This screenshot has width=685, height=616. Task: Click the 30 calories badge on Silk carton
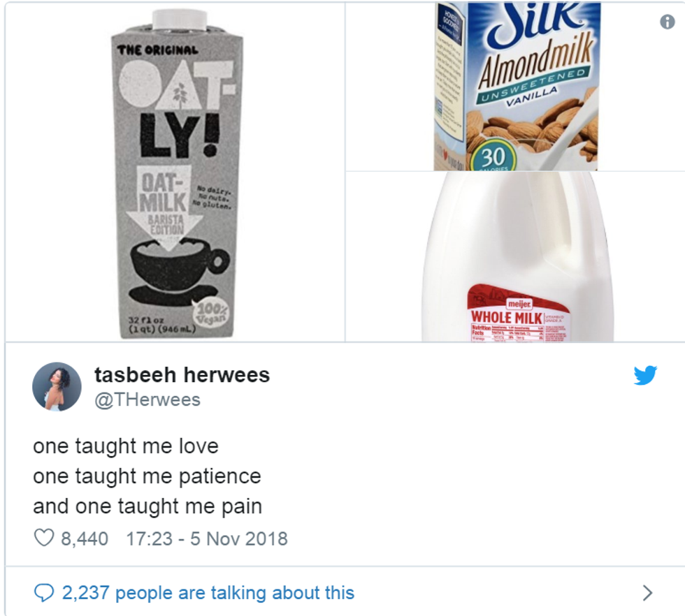(x=493, y=157)
